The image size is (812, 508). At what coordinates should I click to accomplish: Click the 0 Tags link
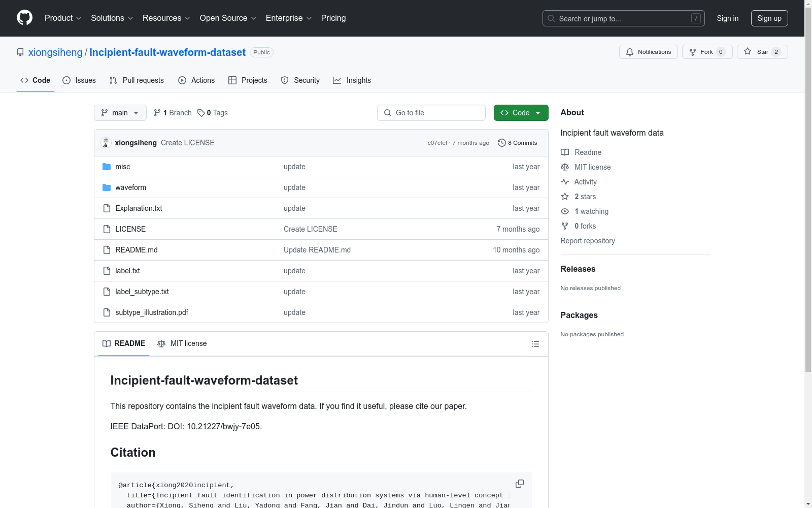click(x=213, y=113)
